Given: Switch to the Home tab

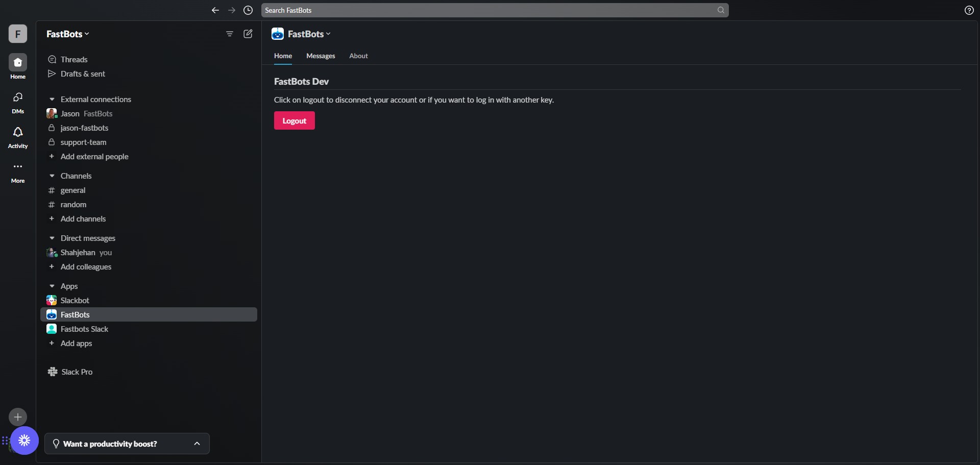Looking at the screenshot, I should coord(283,56).
